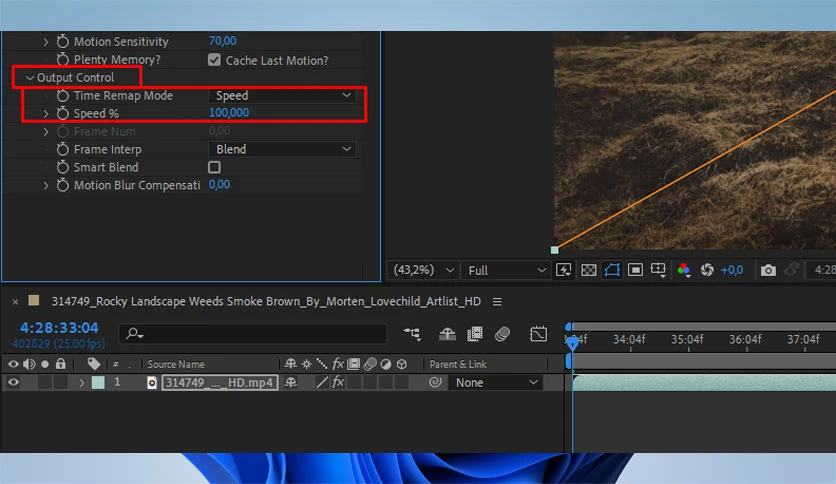Screen dimensions: 836x484
Task: Open resolution Full dropdown
Action: click(507, 270)
